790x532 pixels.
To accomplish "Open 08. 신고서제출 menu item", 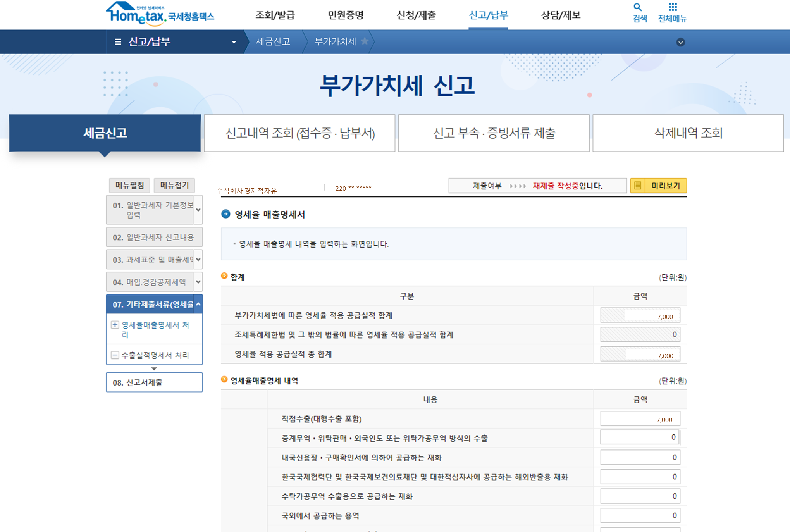I will click(154, 382).
